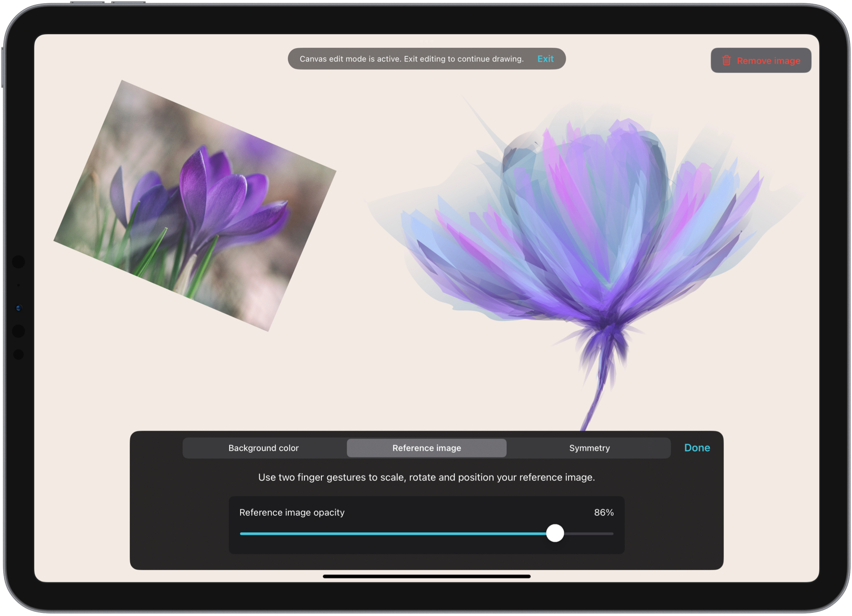This screenshot has width=852, height=616.
Task: Tap the canvas edit mode message text
Action: pos(412,59)
